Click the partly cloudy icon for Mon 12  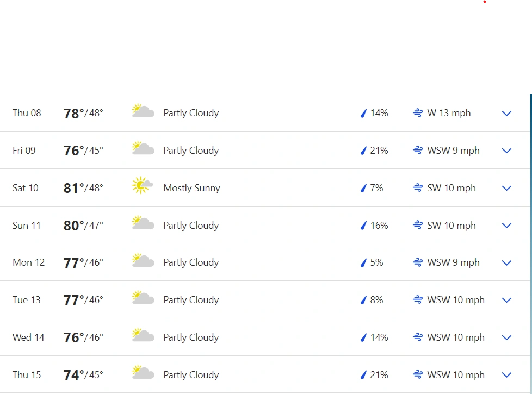click(x=143, y=260)
